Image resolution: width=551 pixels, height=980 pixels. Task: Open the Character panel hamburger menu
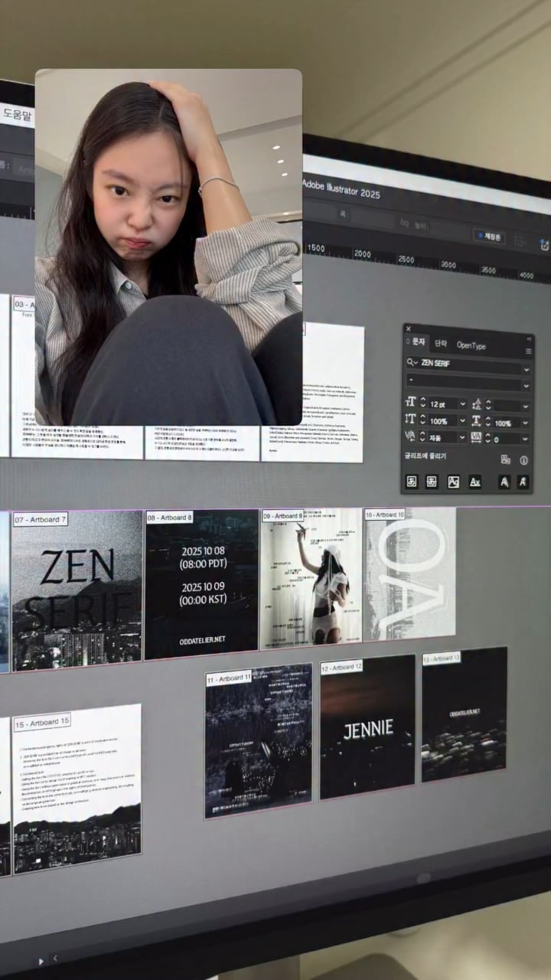click(x=527, y=351)
